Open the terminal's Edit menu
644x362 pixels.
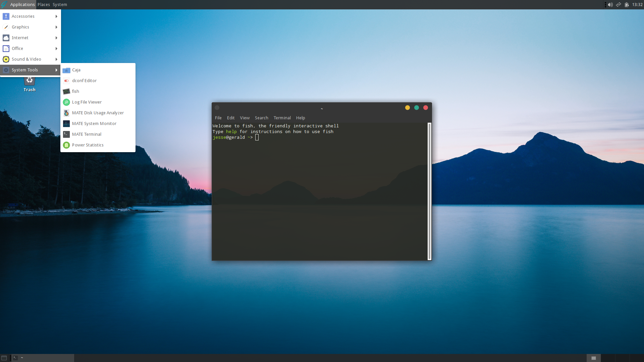(231, 118)
